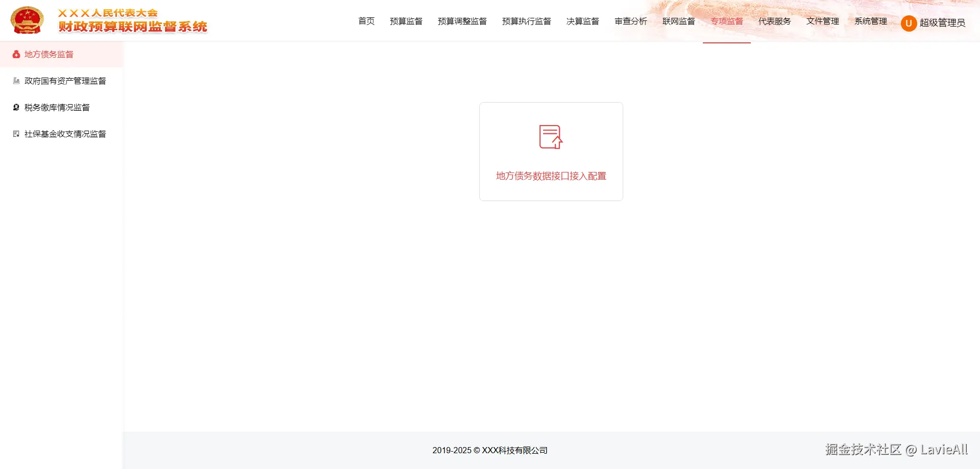This screenshot has height=469, width=980.
Task: Open the 系统管理 section
Action: (870, 21)
